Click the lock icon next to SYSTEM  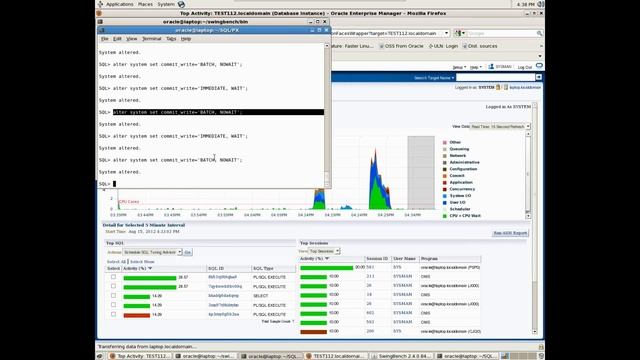click(498, 87)
